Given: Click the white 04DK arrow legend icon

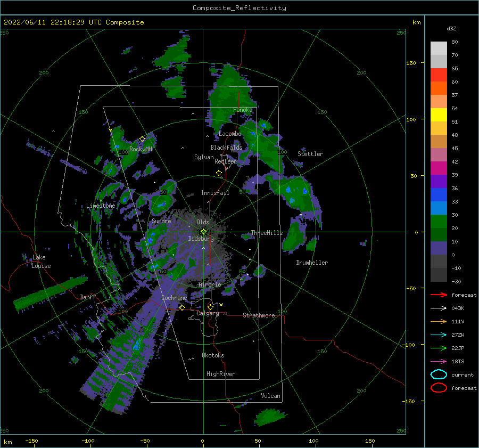Looking at the screenshot, I should (x=439, y=308).
